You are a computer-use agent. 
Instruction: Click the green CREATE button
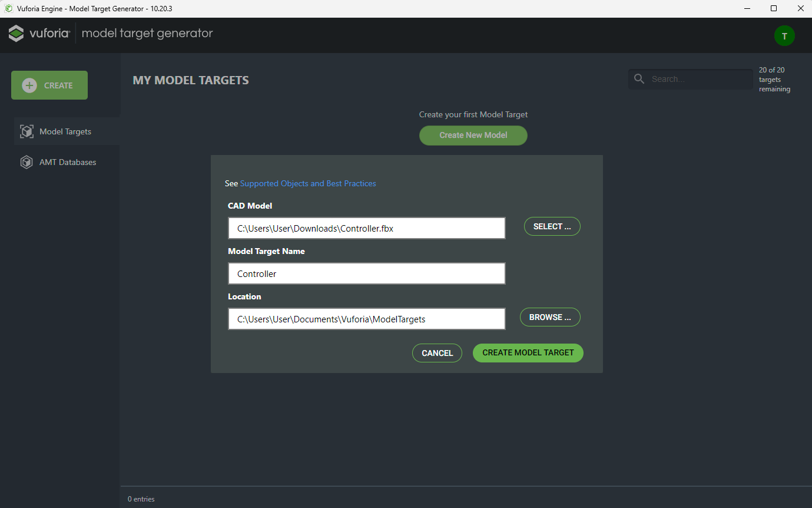coord(49,85)
